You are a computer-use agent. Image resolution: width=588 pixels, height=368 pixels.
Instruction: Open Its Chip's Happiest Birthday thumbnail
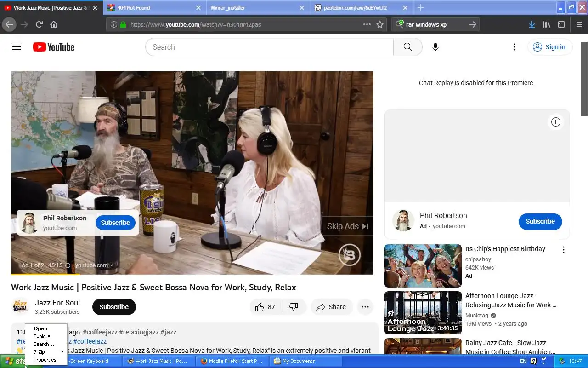coord(423,266)
